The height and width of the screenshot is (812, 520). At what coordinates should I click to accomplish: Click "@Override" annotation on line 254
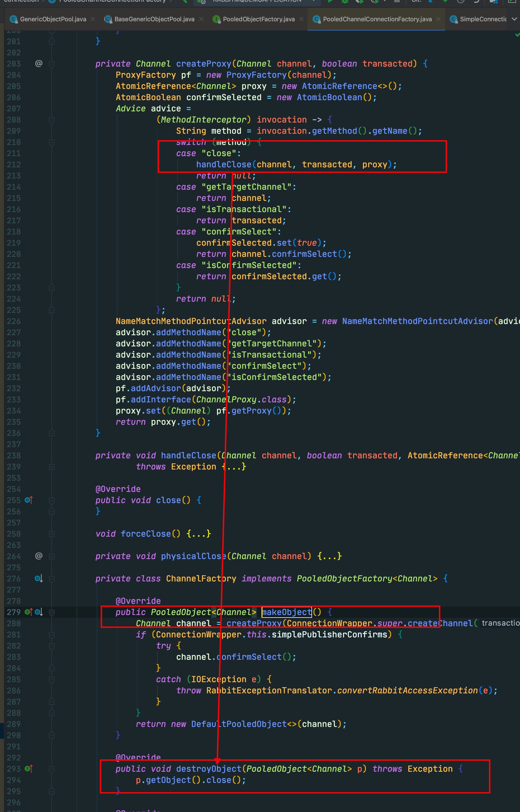click(x=118, y=489)
